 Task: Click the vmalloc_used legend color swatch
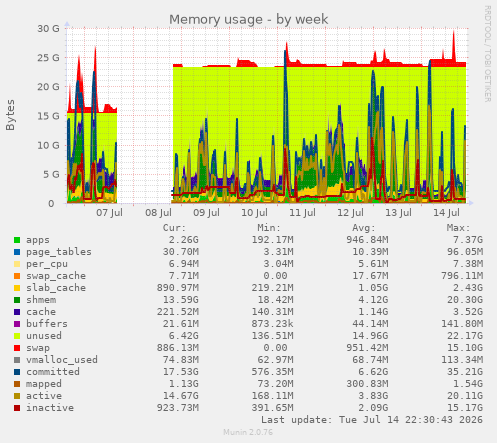[x=17, y=360]
